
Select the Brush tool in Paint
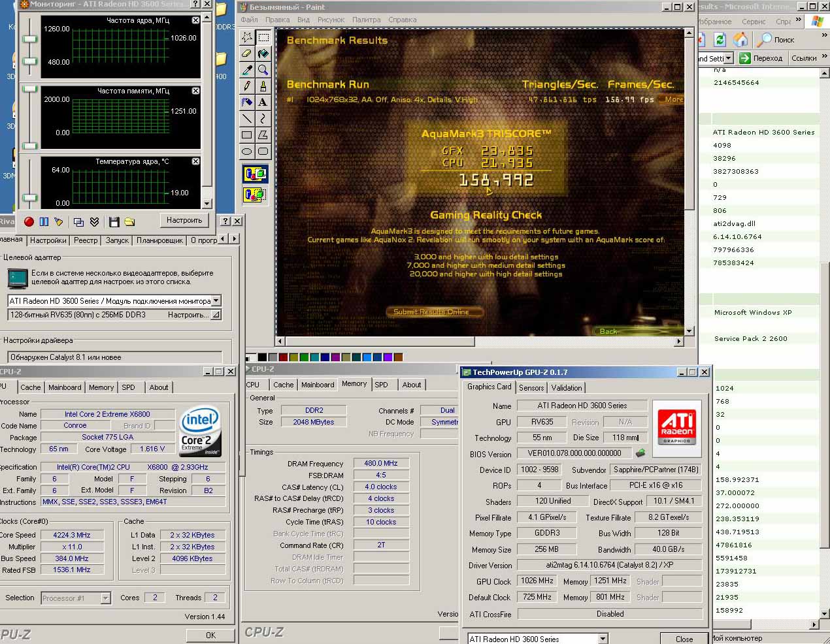pyautogui.click(x=263, y=86)
